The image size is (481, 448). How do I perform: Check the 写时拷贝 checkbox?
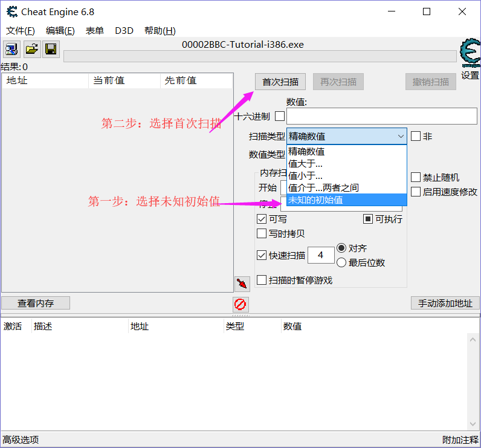coord(262,233)
